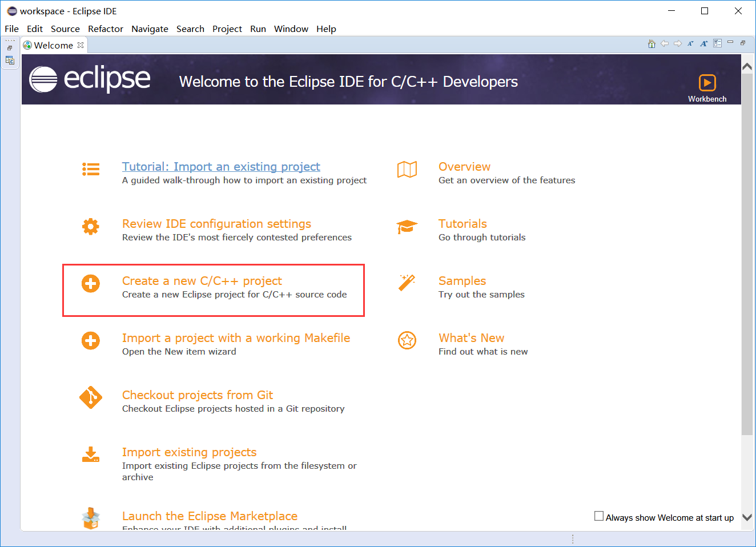Click the text 'Try out the samples'
Viewport: 756px width, 547px height.
coord(481,295)
